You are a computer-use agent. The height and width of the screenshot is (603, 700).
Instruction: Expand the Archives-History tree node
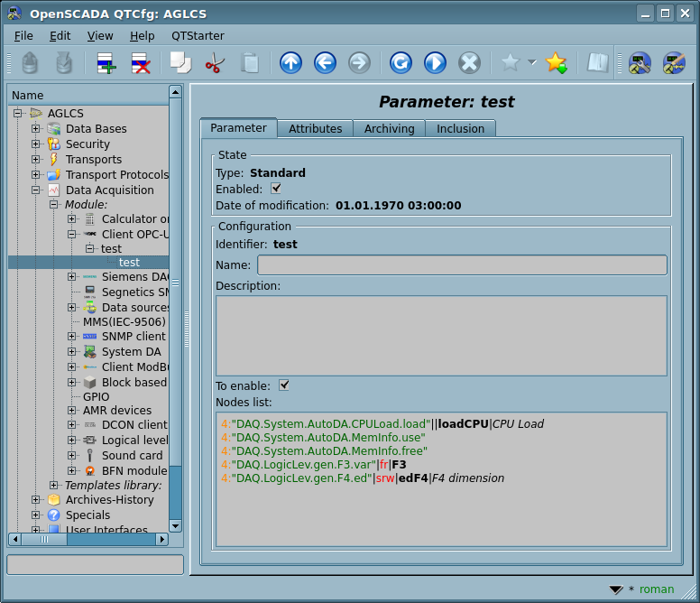point(36,500)
